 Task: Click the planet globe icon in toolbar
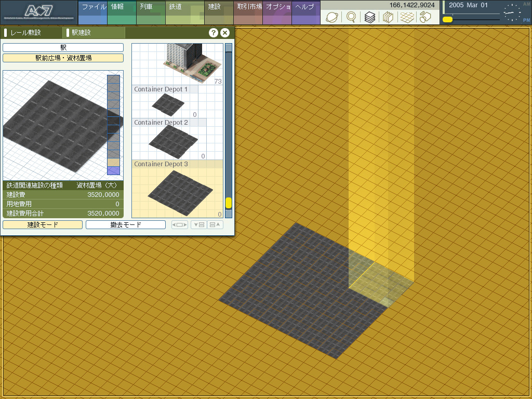pyautogui.click(x=332, y=17)
